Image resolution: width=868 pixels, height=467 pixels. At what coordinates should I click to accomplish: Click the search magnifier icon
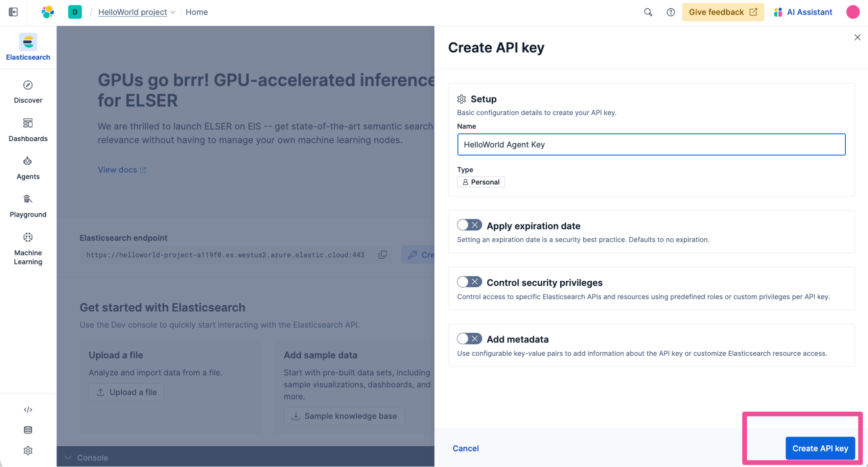(648, 12)
